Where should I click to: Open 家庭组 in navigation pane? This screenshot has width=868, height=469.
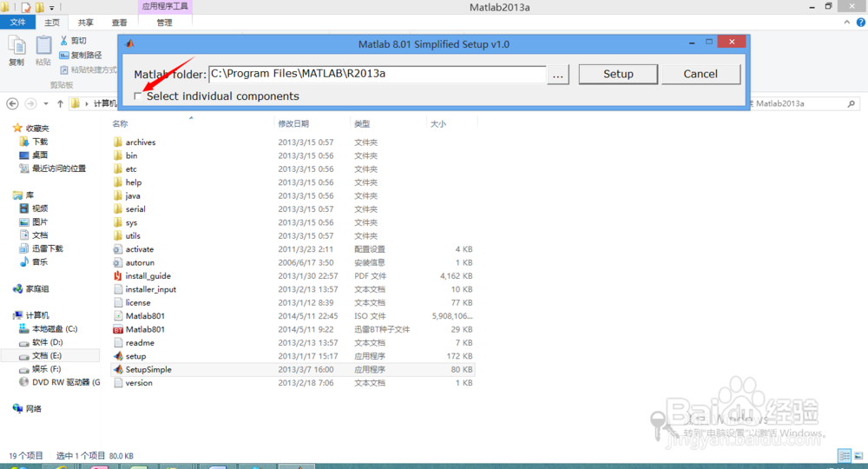[x=37, y=288]
